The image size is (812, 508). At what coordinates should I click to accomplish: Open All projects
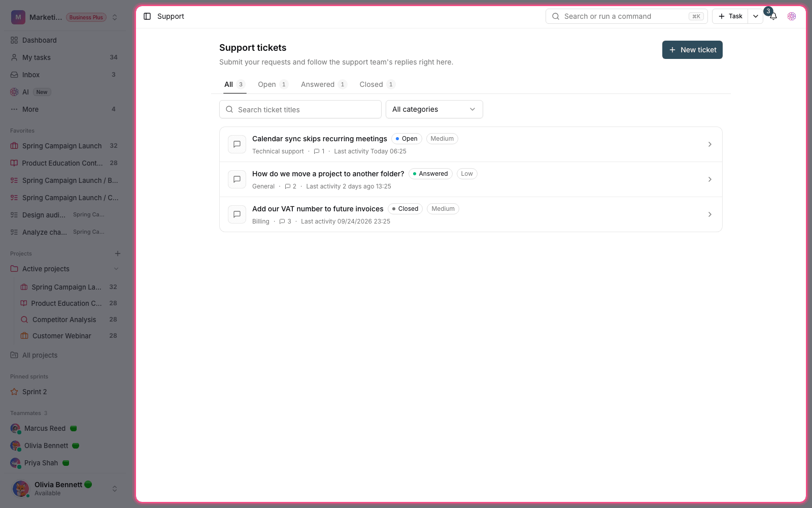[x=65, y=355]
